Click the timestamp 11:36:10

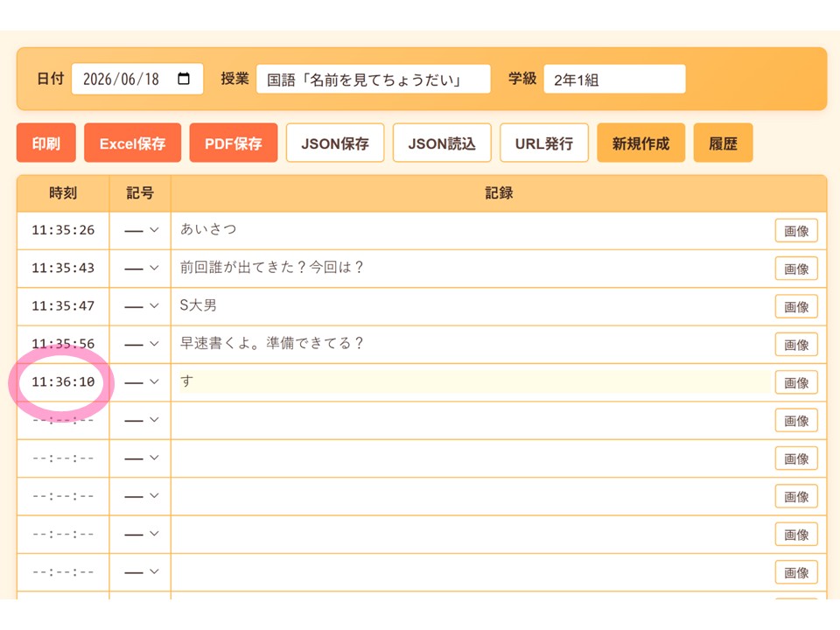[x=63, y=382]
